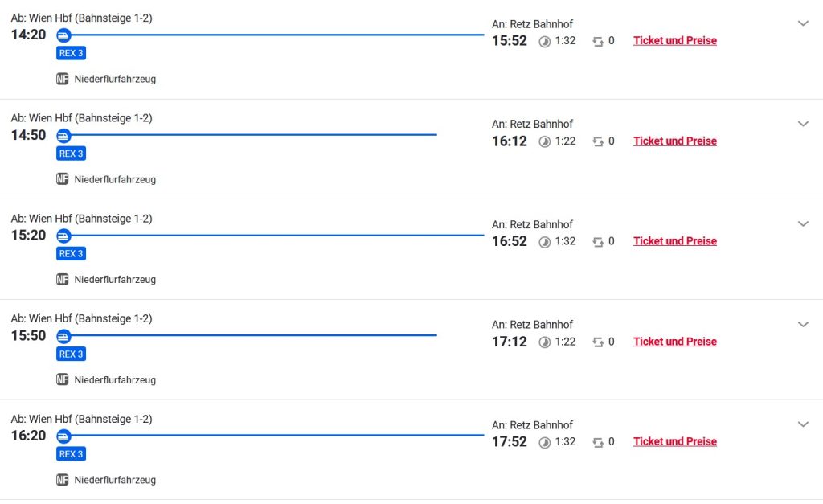Click the train icon for the 14:20 departure
The image size is (823, 504).
coord(63,35)
